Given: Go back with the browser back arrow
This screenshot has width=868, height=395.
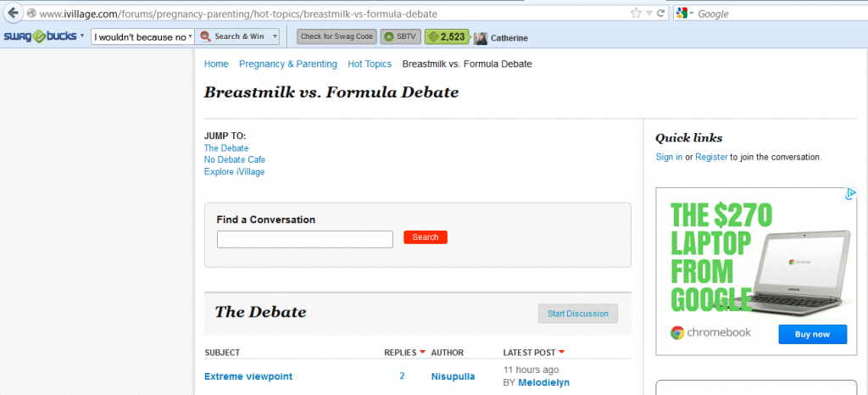Looking at the screenshot, I should pos(13,13).
